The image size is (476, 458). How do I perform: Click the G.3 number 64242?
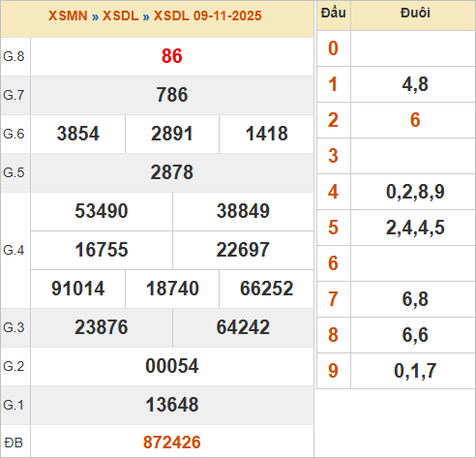click(x=243, y=327)
